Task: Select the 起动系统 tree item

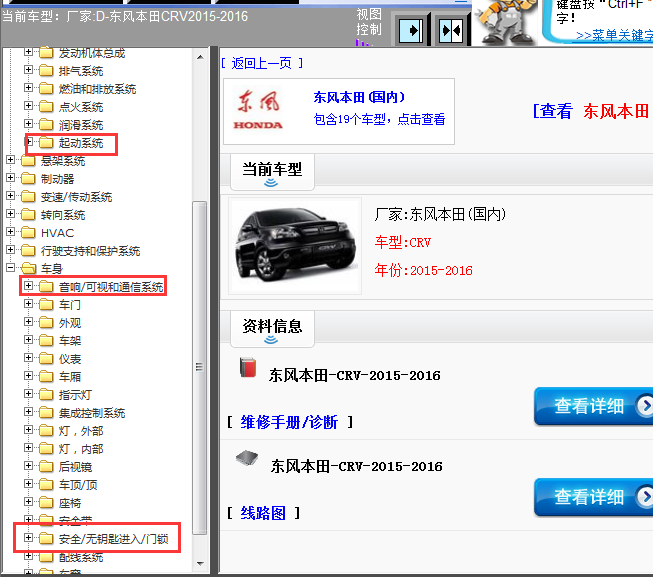Action: click(x=81, y=143)
